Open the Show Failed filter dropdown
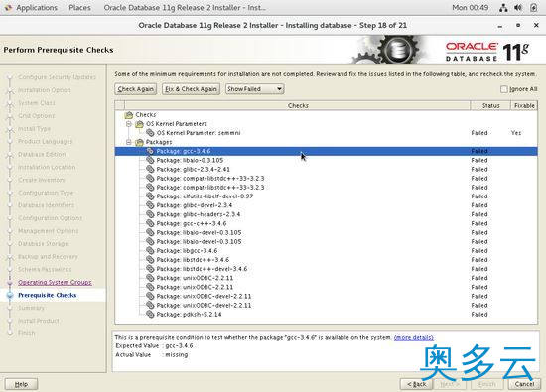The height and width of the screenshot is (392, 546). click(x=254, y=89)
